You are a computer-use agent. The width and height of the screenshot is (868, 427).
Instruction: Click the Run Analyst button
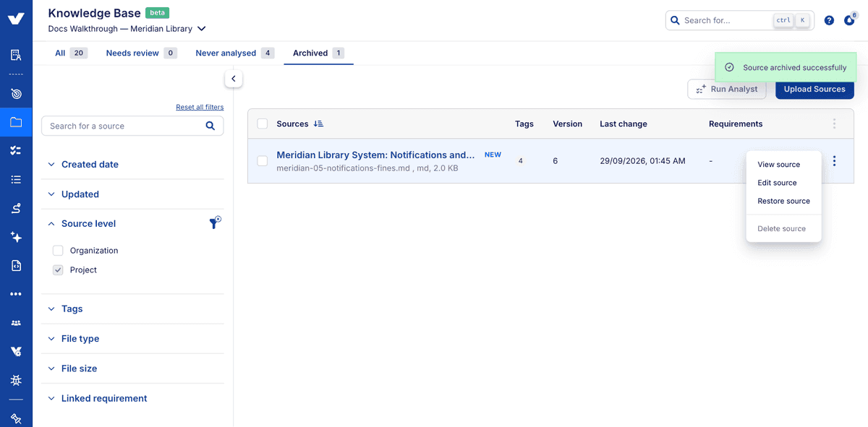(x=727, y=89)
